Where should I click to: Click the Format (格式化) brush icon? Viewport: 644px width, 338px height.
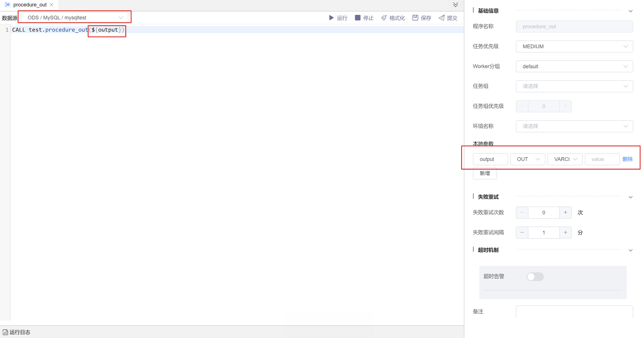[x=384, y=18]
